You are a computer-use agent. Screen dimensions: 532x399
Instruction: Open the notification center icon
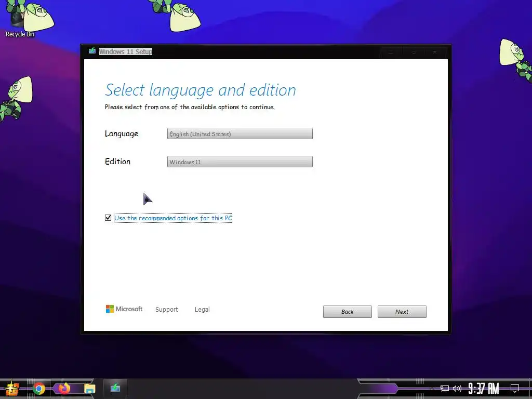(x=515, y=389)
